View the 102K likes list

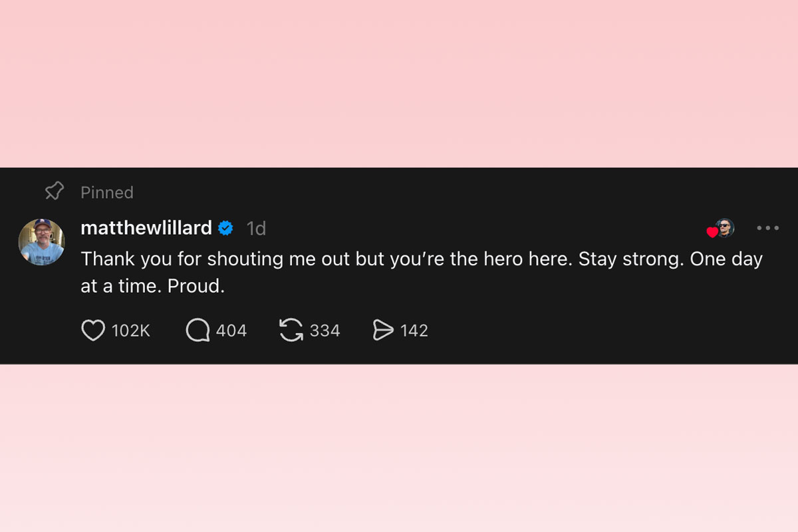(x=132, y=330)
